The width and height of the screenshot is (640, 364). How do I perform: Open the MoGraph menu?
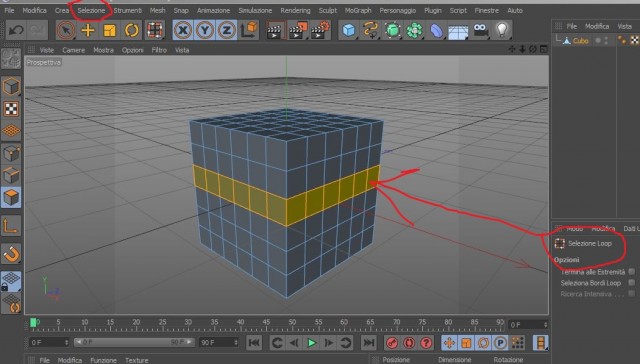358,10
